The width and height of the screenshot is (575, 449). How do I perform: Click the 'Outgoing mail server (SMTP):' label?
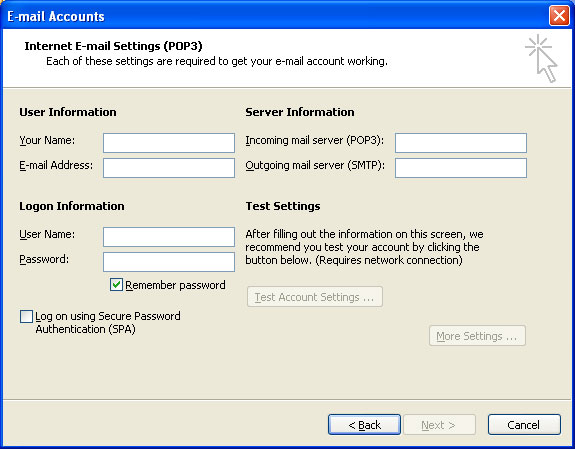coord(315,165)
